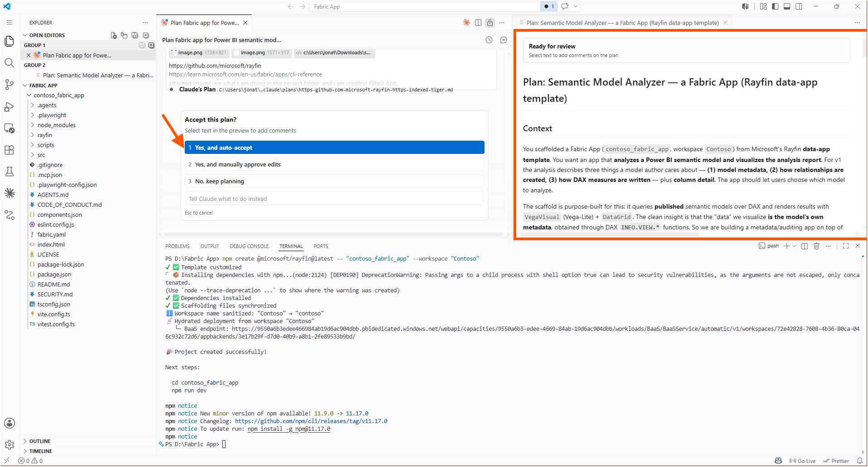868x467 pixels.
Task: Save all open editors icon
Action: point(135,35)
